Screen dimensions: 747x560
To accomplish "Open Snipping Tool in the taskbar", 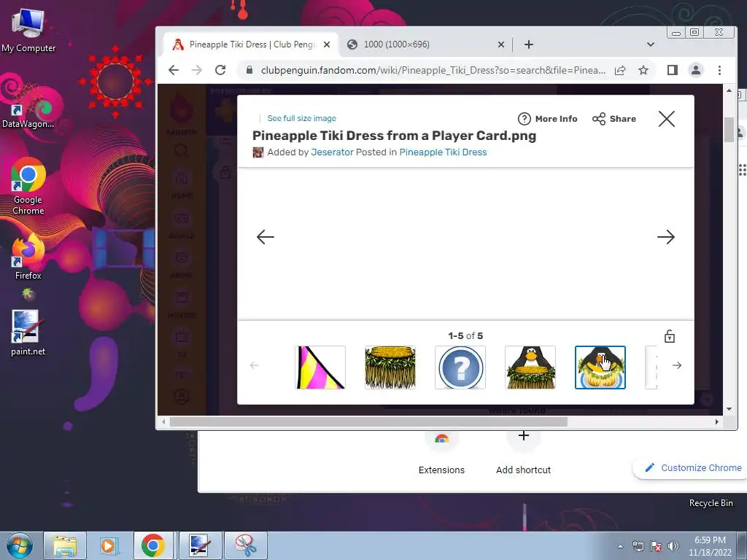I will (246, 545).
